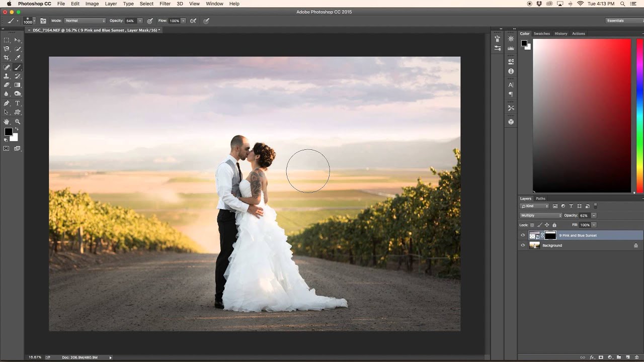Open the Kind filter type dropdown
Viewport: 644px width, 362px height.
pos(535,206)
